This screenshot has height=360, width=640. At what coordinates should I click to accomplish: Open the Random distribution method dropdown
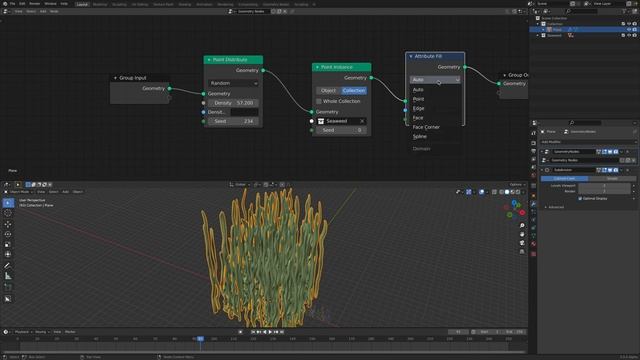click(233, 83)
